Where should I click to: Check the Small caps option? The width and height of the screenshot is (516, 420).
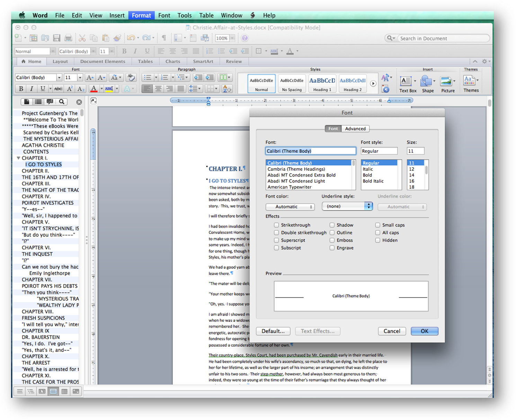coord(378,225)
